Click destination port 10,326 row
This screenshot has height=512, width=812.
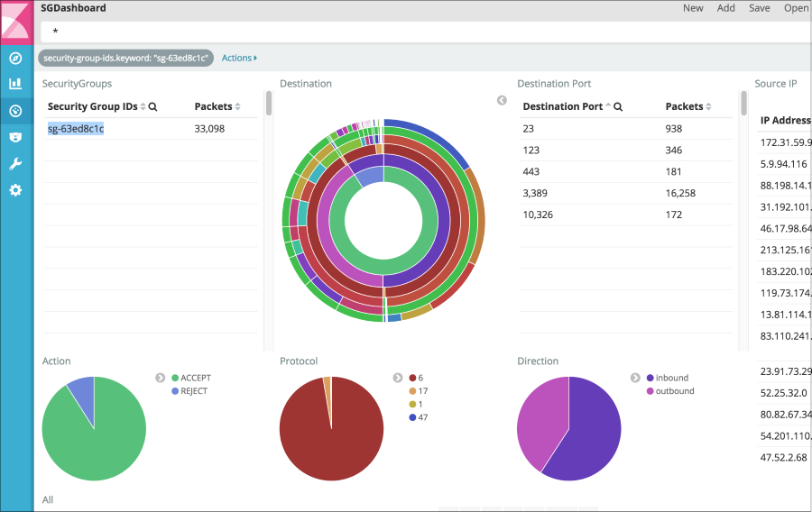626,215
